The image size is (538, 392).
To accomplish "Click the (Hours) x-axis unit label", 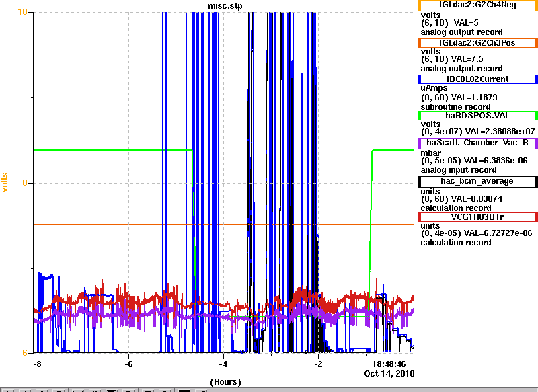I will point(225,382).
